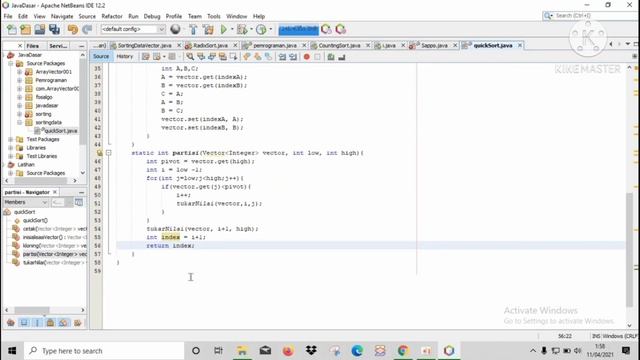Open the Refactor menu
Image resolution: width=640 pixels, height=360 pixels.
pos(112,16)
